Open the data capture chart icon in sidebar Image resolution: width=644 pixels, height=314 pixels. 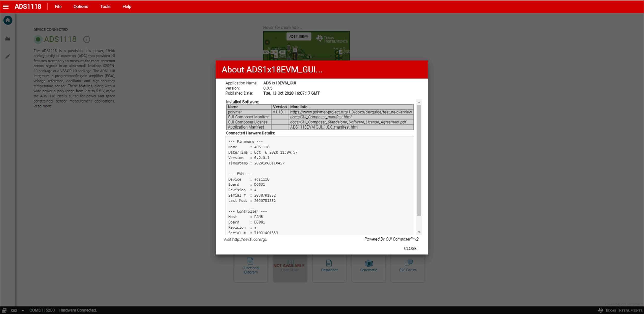tap(7, 38)
